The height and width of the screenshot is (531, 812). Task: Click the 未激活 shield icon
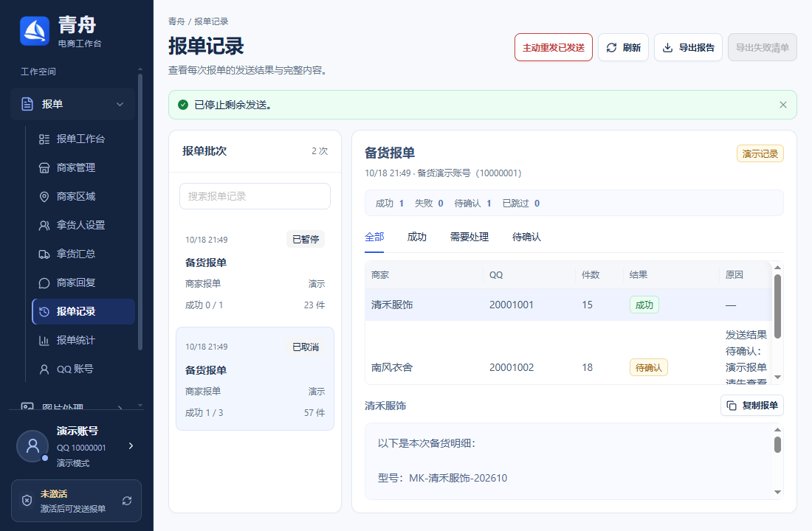pos(27,501)
